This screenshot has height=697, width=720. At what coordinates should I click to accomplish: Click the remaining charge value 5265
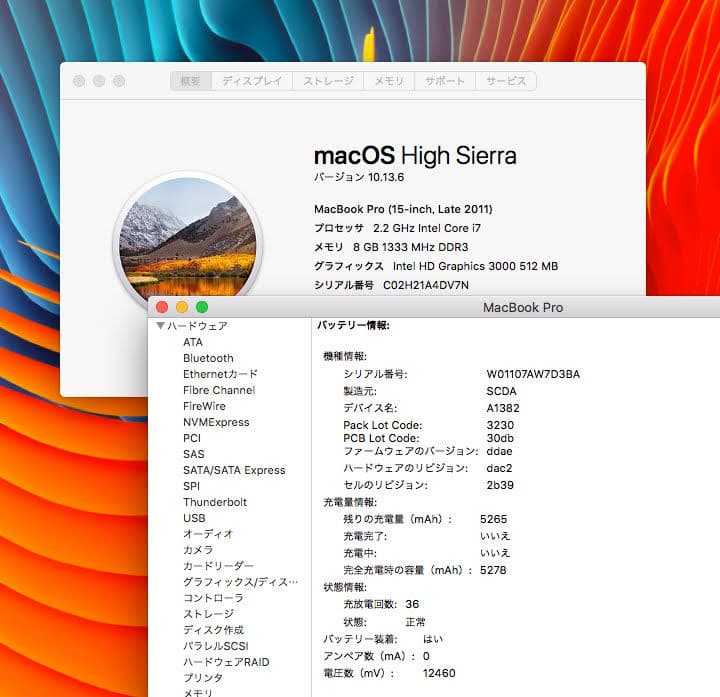(x=494, y=519)
